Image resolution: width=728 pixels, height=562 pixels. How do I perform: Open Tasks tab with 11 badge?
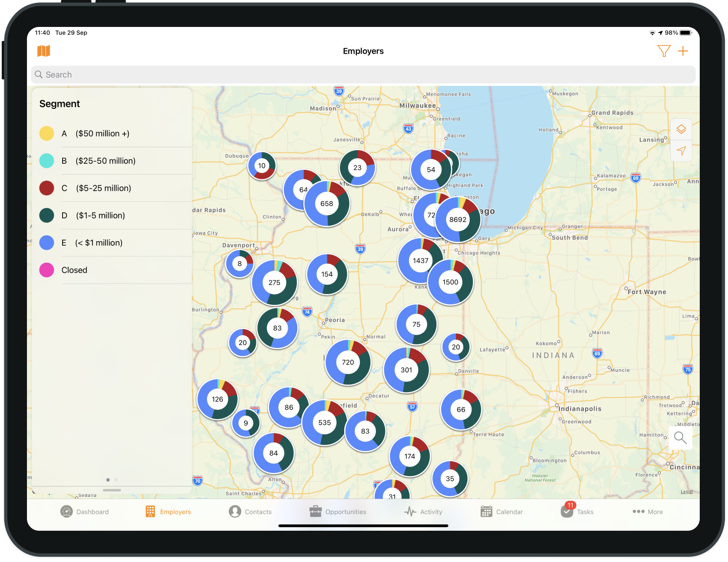pos(577,510)
